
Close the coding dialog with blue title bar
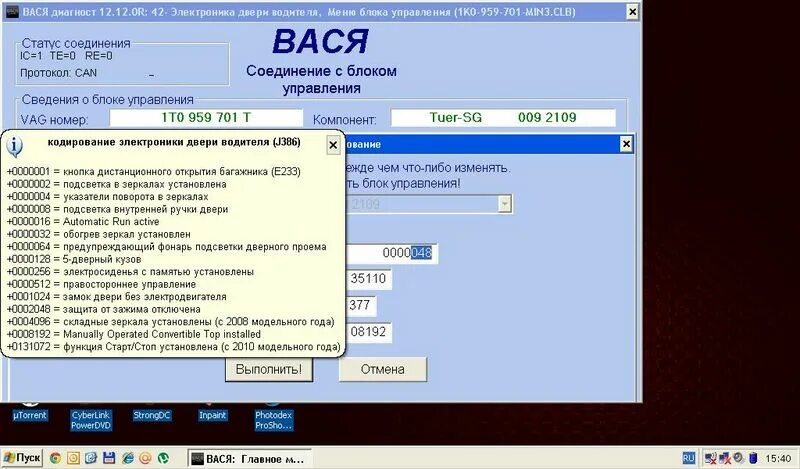626,144
